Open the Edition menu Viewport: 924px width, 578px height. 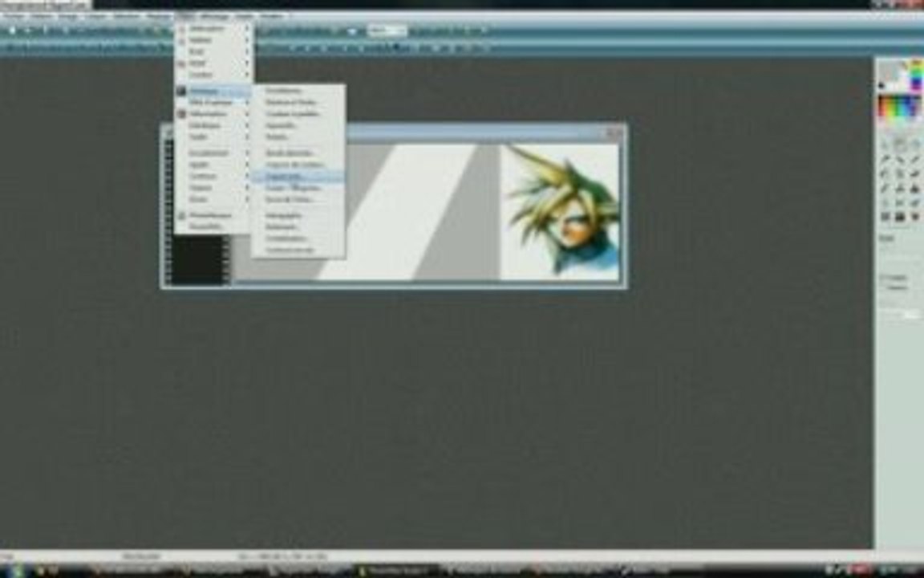[41, 16]
